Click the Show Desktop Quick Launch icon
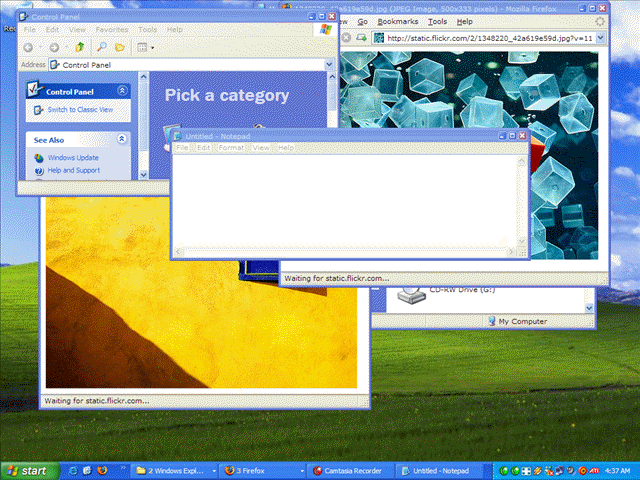Viewport: 640px width, 480px height. [87, 471]
